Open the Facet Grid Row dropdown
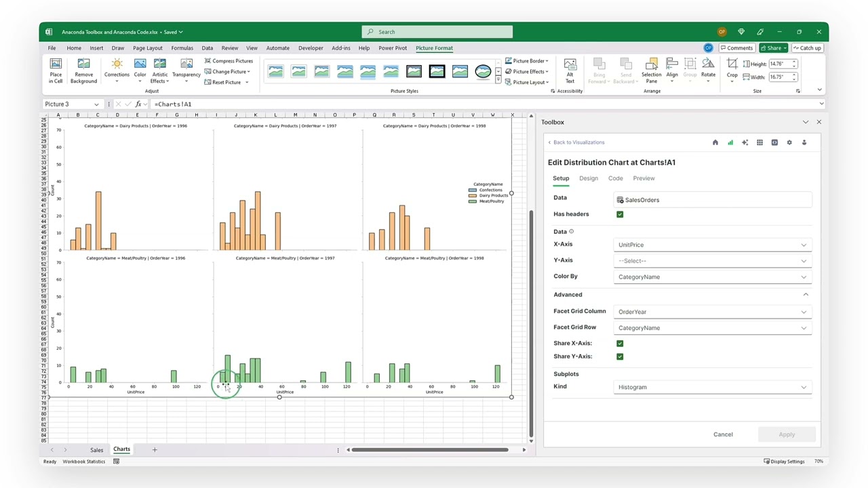Viewport: 868px width, 488px height. pos(713,328)
